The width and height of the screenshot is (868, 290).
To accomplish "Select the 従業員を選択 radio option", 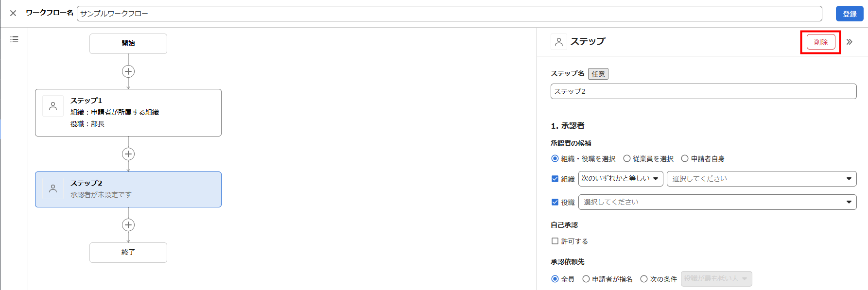I will pos(627,158).
